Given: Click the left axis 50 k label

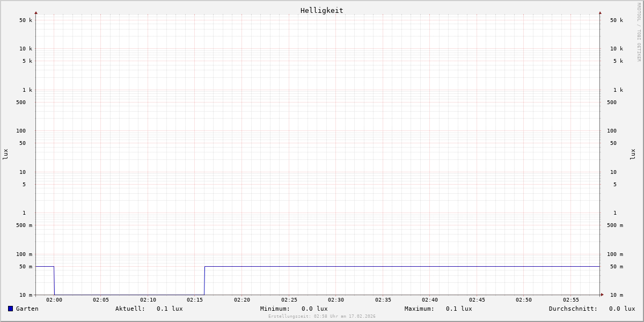Looking at the screenshot, I should (26, 20).
